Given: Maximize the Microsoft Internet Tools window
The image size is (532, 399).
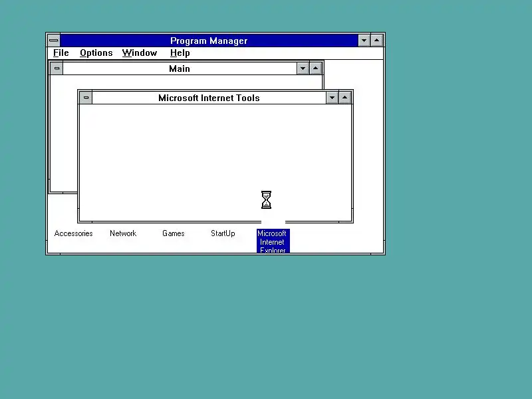Looking at the screenshot, I should click(344, 98).
